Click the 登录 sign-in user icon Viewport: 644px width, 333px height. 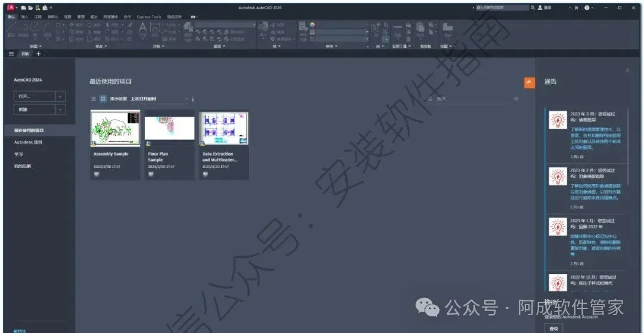click(x=546, y=7)
